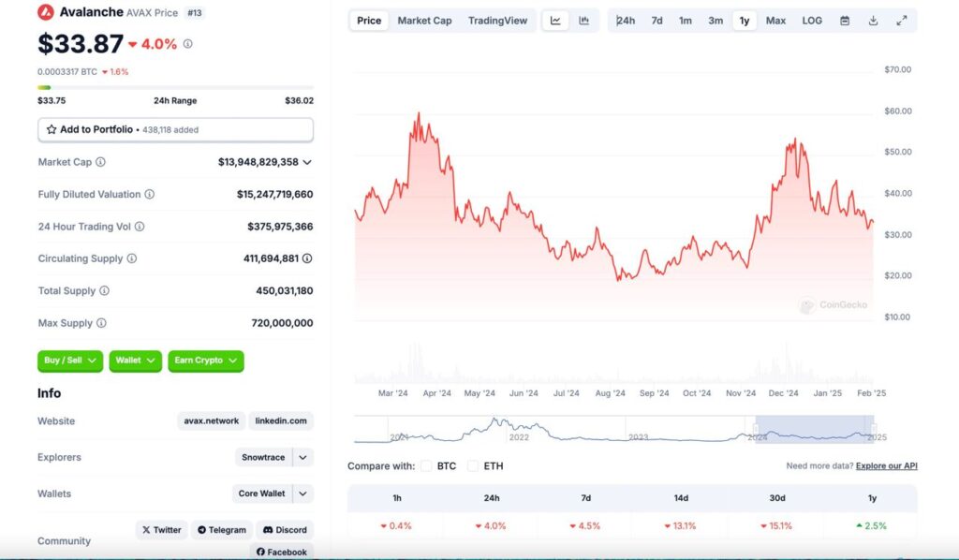The image size is (959, 560).
Task: Click the 24h Range progress bar
Action: coord(175,87)
